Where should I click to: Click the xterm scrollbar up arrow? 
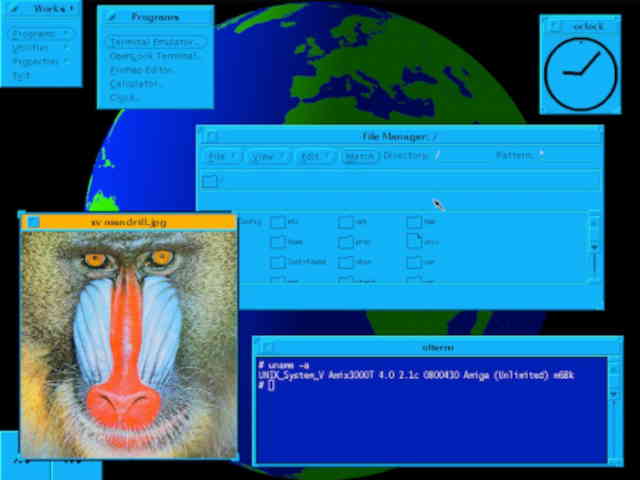pos(613,371)
